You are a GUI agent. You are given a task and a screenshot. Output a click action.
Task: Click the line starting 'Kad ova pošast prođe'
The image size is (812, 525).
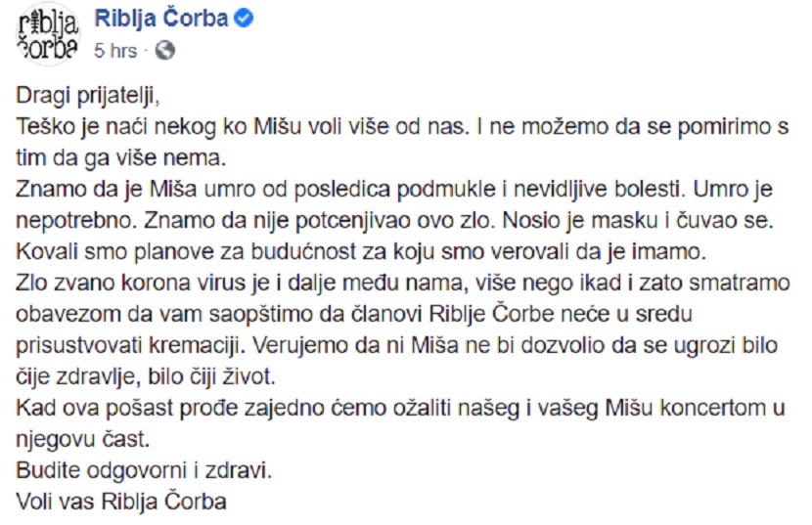pos(400,408)
